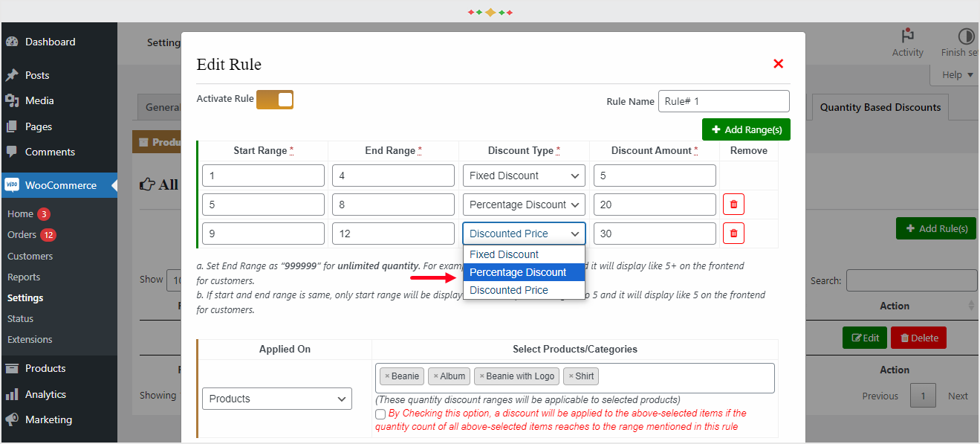Open the Activity bell icon
The image size is (980, 444).
907,35
